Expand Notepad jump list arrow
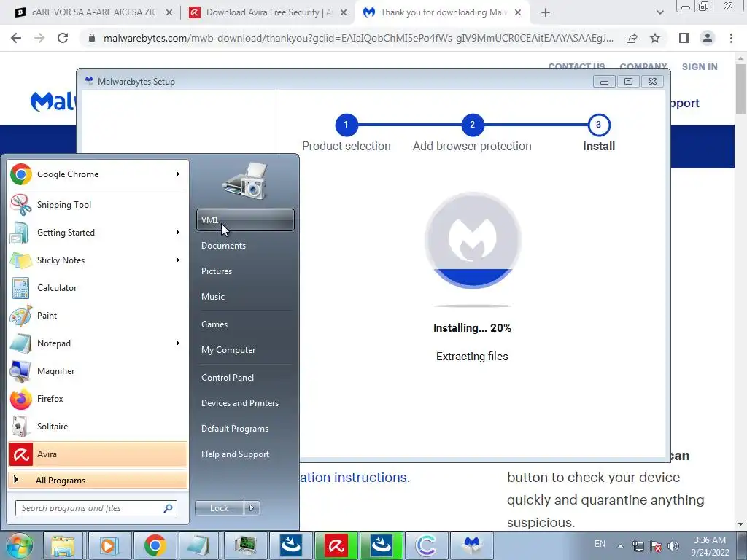Image resolution: width=747 pixels, height=560 pixels. pos(178,343)
